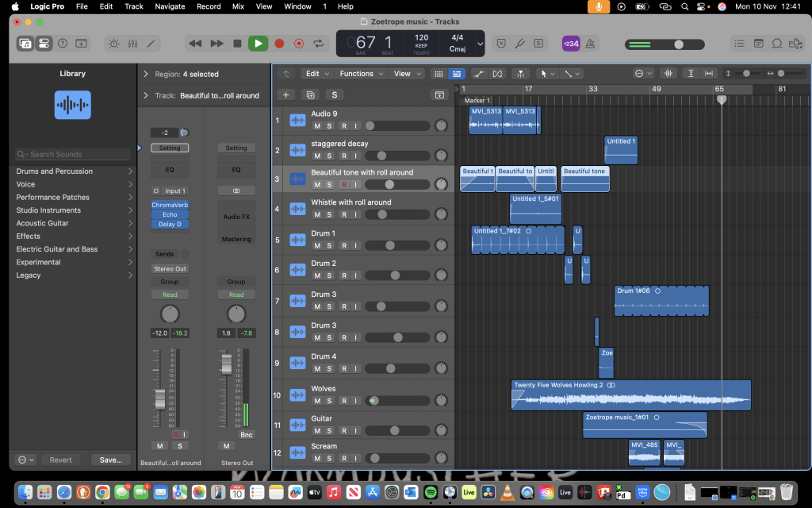This screenshot has width=812, height=508.
Task: Toggle the Library panel button
Action: (25, 44)
